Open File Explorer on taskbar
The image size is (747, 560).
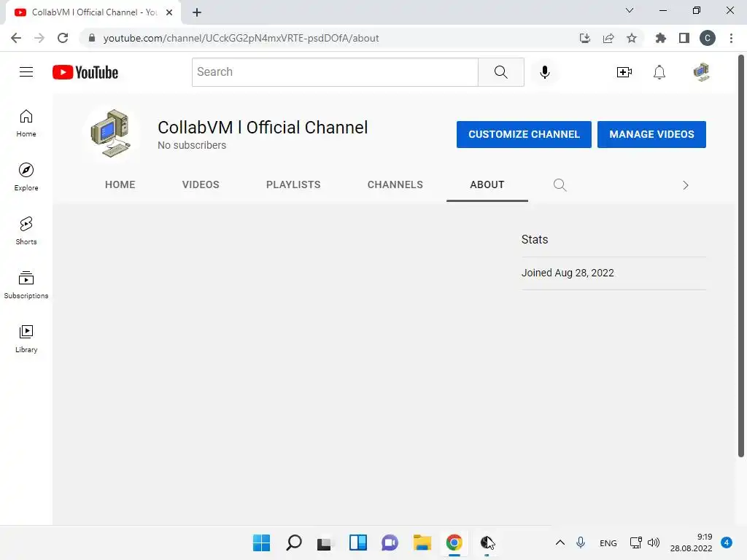422,542
